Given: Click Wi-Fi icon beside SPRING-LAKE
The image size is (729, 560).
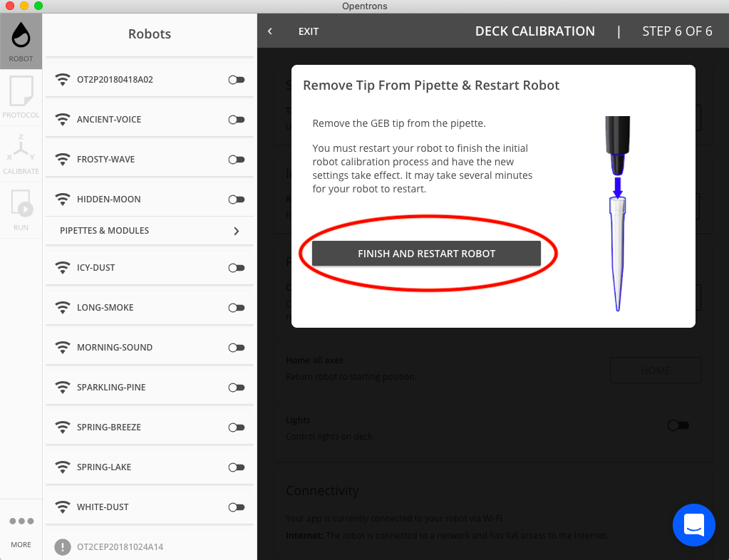Looking at the screenshot, I should point(63,467).
